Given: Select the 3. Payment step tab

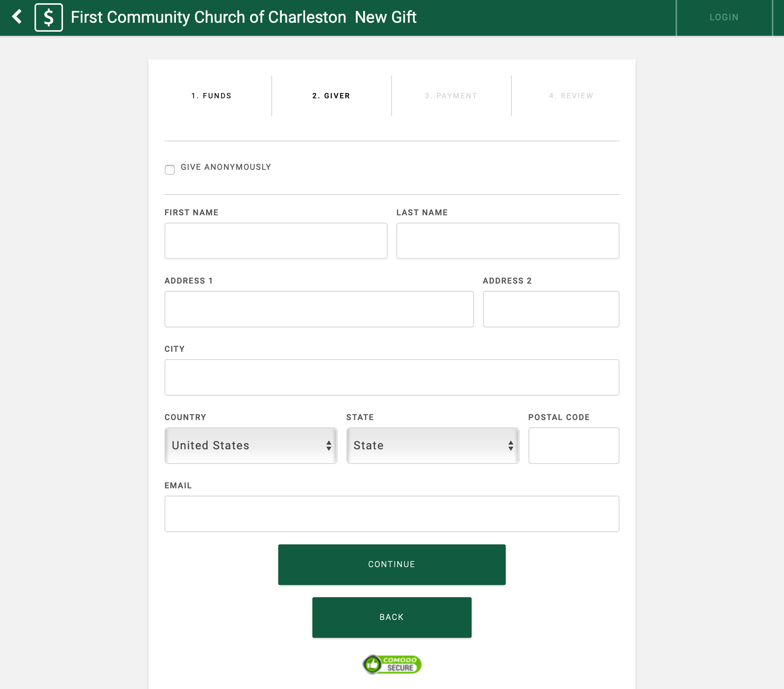Looking at the screenshot, I should coord(451,96).
